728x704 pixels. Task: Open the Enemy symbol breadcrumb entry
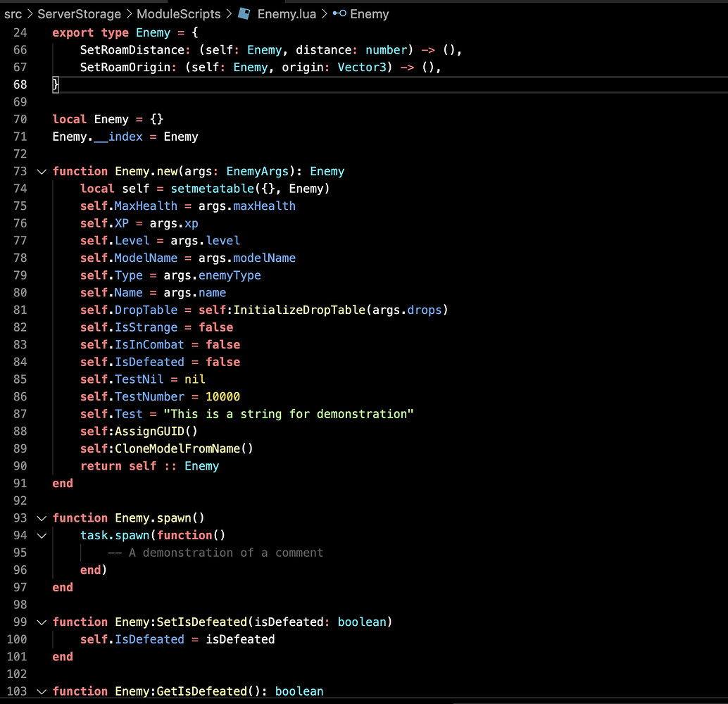(x=369, y=13)
